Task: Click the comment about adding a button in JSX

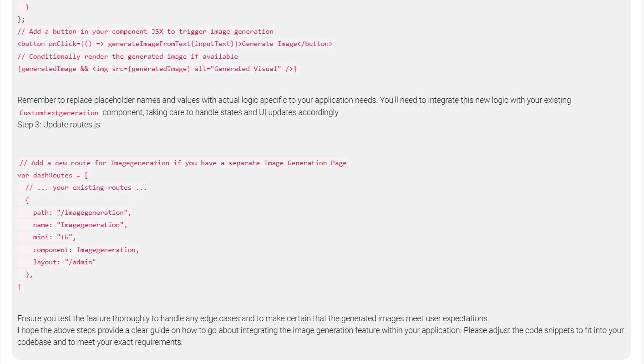Action: 145,32
